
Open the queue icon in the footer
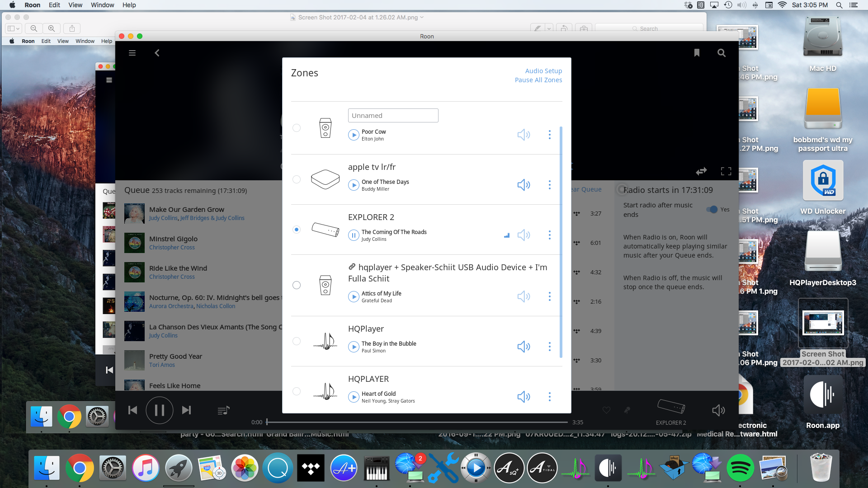(x=223, y=410)
